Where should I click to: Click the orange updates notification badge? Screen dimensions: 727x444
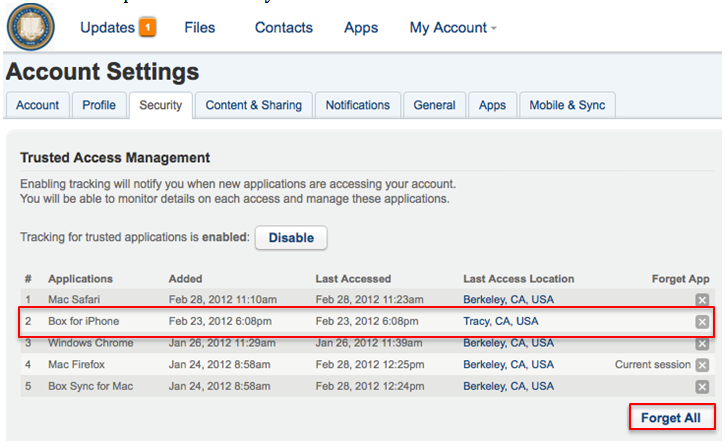148,27
